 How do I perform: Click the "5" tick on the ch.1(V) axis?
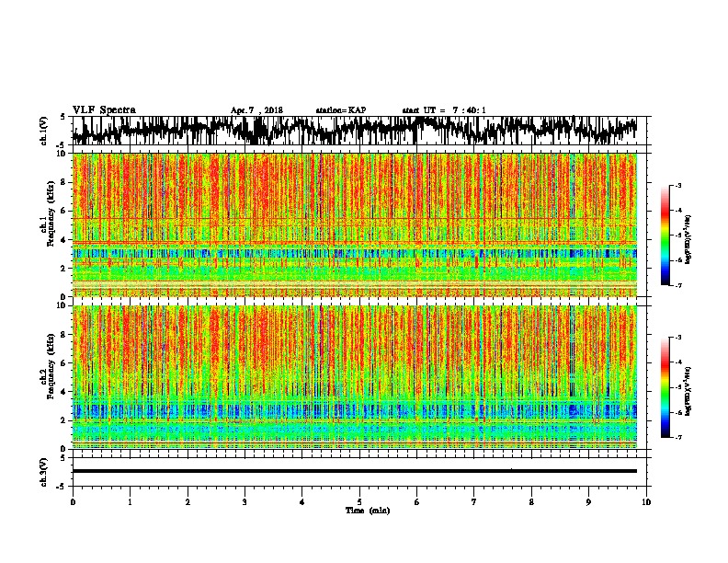63,117
